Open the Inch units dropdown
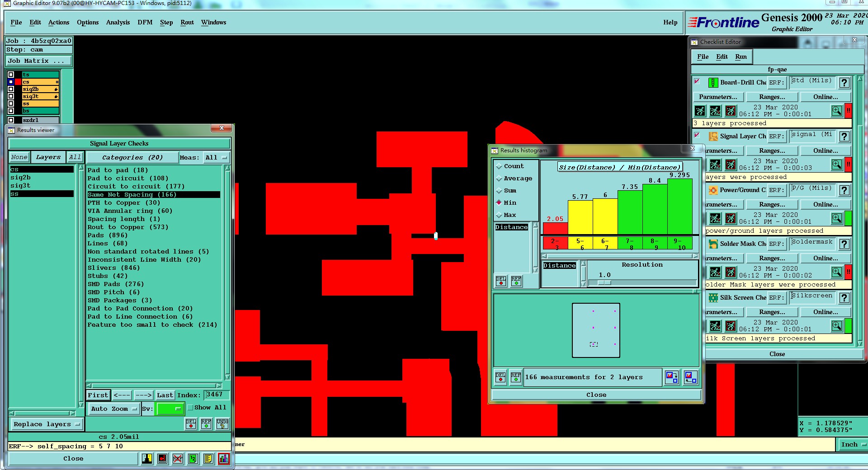Image resolution: width=868 pixels, height=470 pixels. (852, 445)
